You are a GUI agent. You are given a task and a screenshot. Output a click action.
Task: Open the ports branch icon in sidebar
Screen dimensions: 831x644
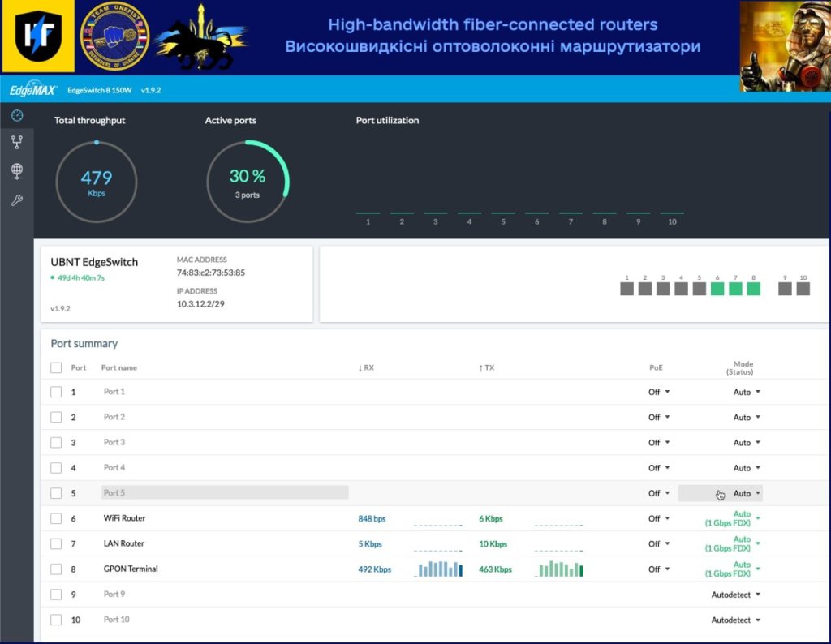(x=17, y=143)
